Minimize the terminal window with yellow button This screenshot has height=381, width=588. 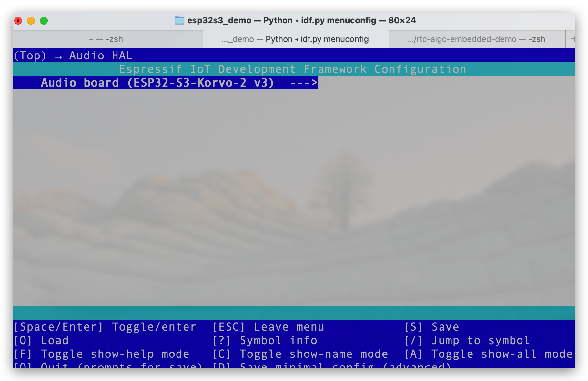(31, 21)
